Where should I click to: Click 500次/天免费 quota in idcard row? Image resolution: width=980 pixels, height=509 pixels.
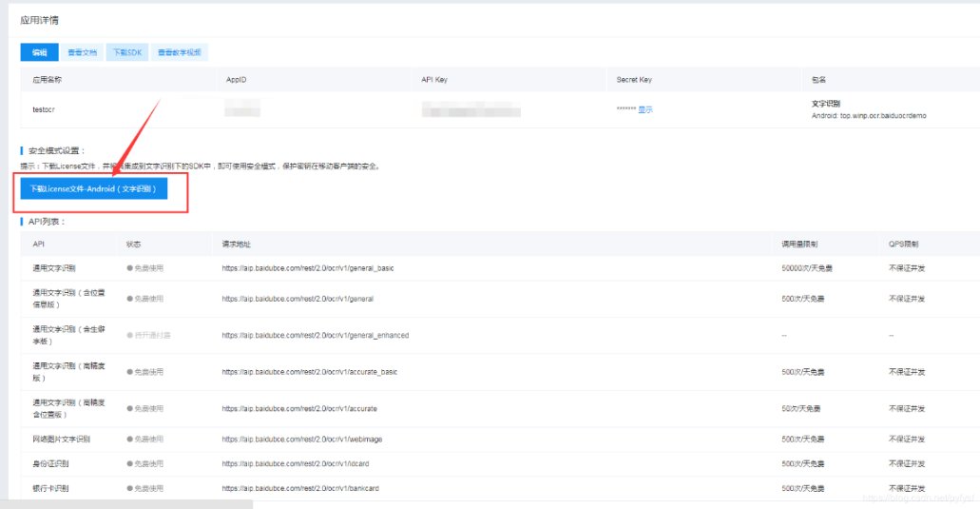802,464
